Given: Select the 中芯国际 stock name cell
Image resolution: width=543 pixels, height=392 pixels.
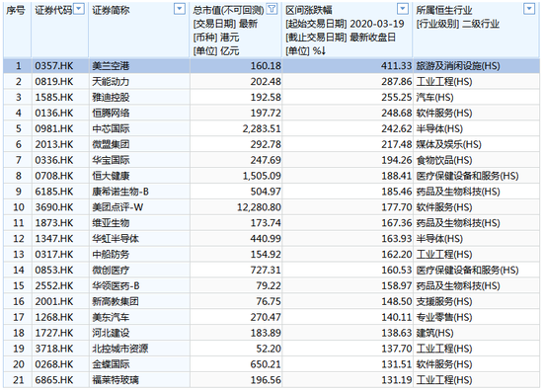Looking at the screenshot, I should pyautogui.click(x=111, y=128).
